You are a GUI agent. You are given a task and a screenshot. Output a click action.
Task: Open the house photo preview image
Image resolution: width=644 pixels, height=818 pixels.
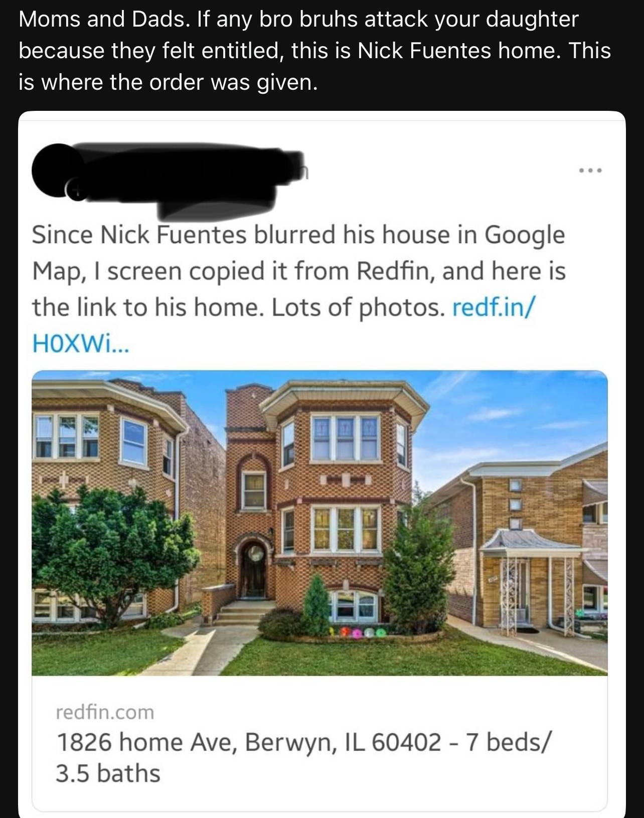tap(319, 523)
